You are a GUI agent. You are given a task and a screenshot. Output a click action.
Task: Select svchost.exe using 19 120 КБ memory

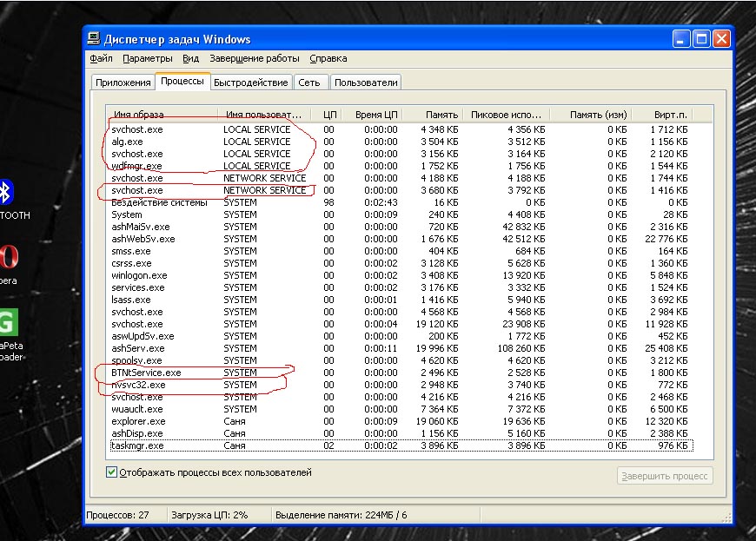point(401,324)
